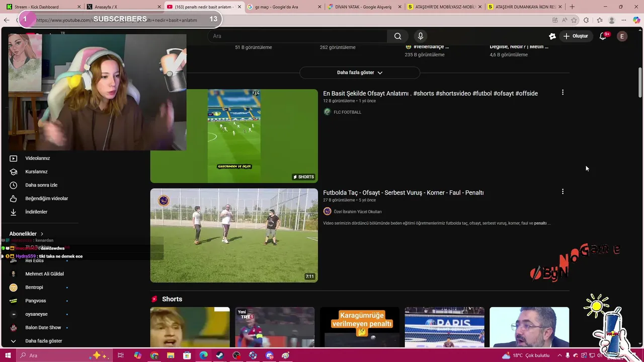Image resolution: width=644 pixels, height=362 pixels.
Task: Click the YouTube Ara search field
Action: click(x=297, y=36)
